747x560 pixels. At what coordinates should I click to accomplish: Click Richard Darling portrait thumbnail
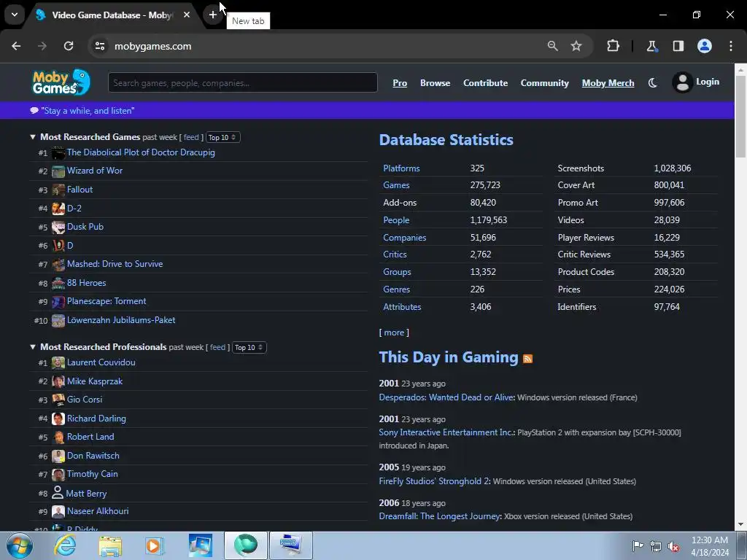point(58,419)
